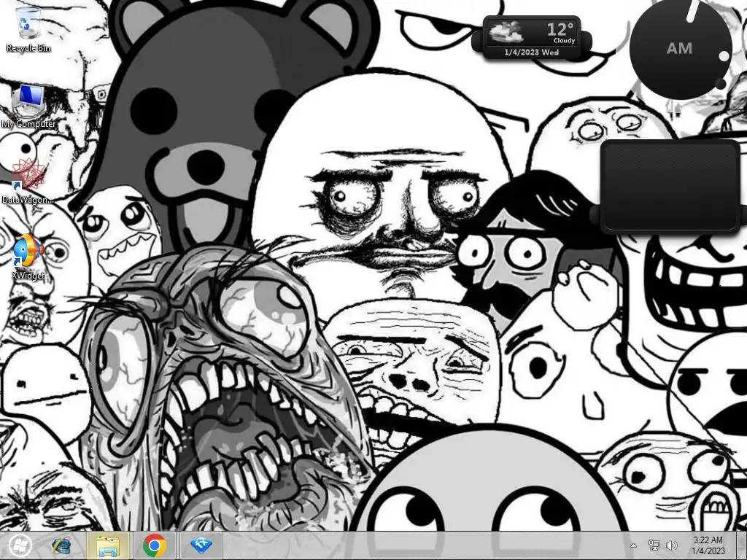Open the network status tray icon
747x560 pixels.
654,545
